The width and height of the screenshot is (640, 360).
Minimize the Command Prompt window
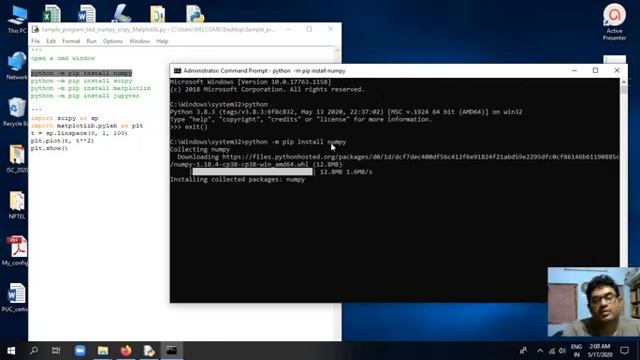(x=574, y=71)
